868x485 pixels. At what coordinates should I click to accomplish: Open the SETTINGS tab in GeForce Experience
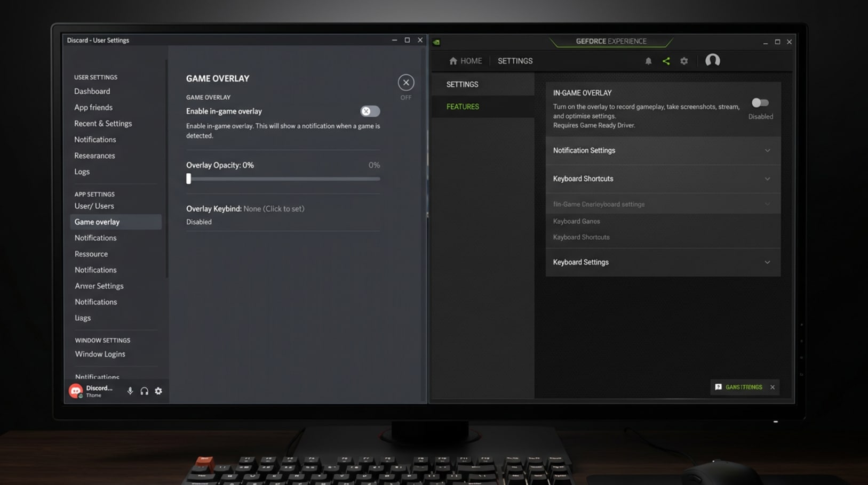point(462,84)
